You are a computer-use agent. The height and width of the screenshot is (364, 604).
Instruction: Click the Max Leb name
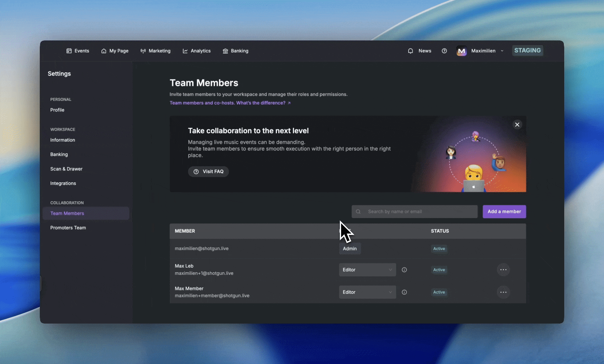tap(184, 266)
